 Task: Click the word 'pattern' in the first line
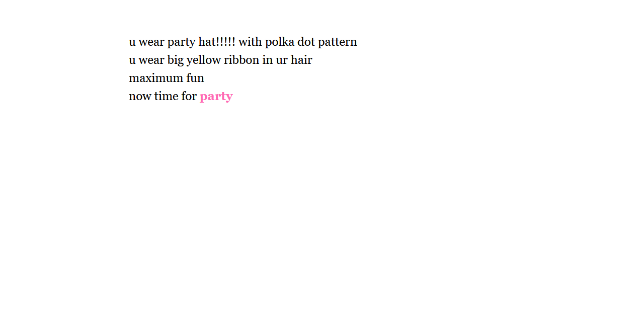pyautogui.click(x=337, y=42)
